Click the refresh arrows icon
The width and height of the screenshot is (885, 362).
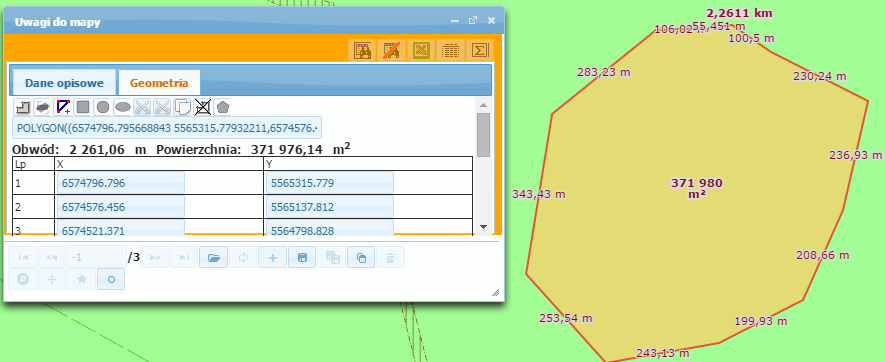[x=243, y=258]
